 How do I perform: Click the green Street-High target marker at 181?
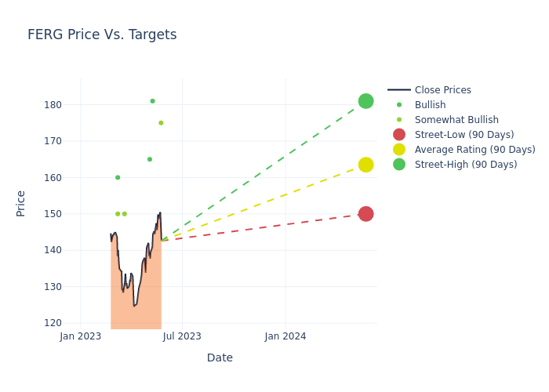365,101
